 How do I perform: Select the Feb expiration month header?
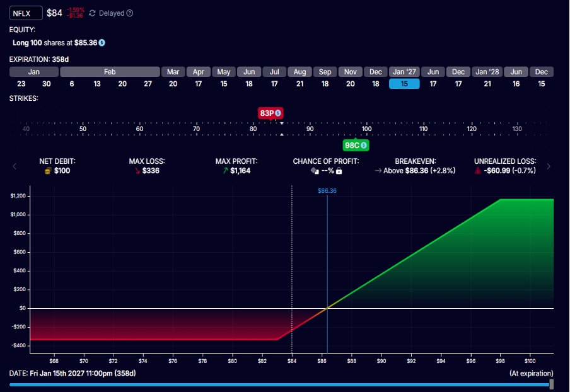point(110,72)
